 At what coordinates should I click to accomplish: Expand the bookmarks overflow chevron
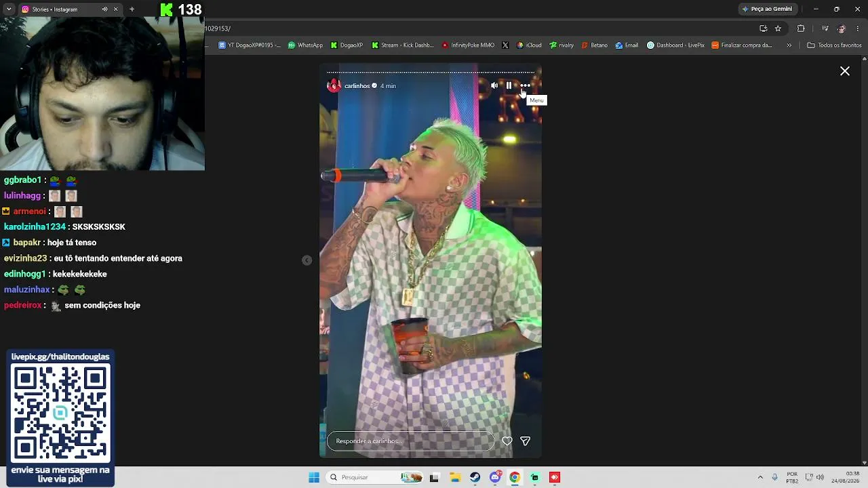coord(789,45)
